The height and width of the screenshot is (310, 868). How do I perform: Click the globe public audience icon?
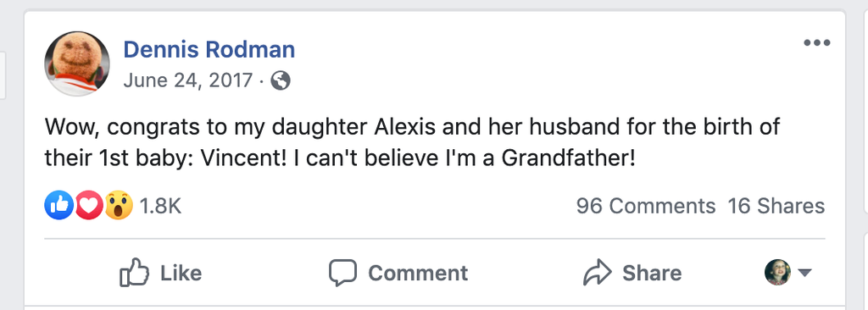pyautogui.click(x=280, y=81)
